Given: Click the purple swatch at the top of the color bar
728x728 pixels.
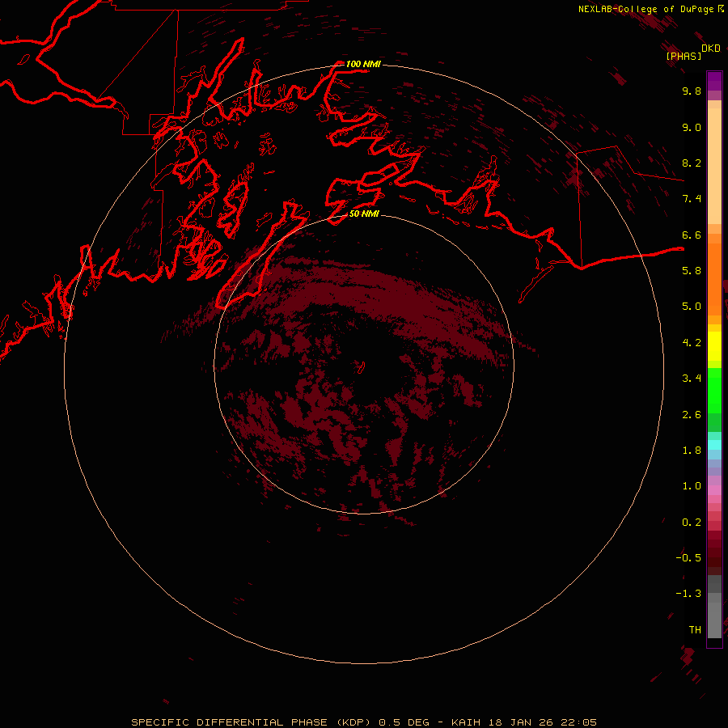Looking at the screenshot, I should (x=714, y=81).
